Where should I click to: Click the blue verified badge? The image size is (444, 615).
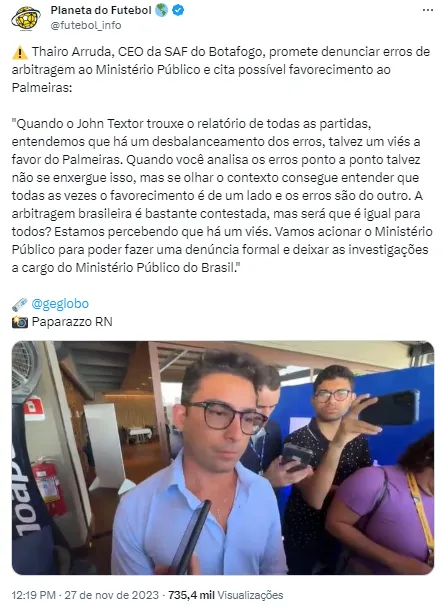pyautogui.click(x=178, y=11)
